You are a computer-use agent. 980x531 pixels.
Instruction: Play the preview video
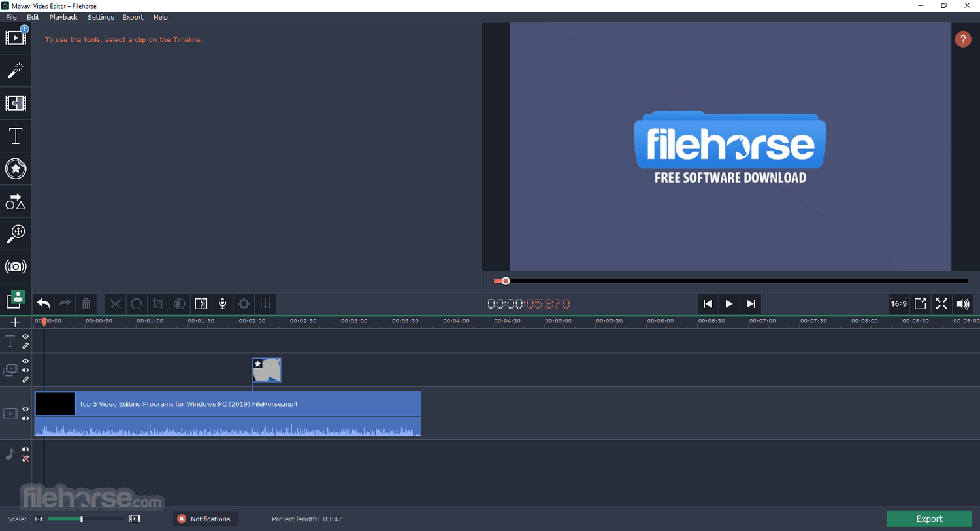point(728,303)
